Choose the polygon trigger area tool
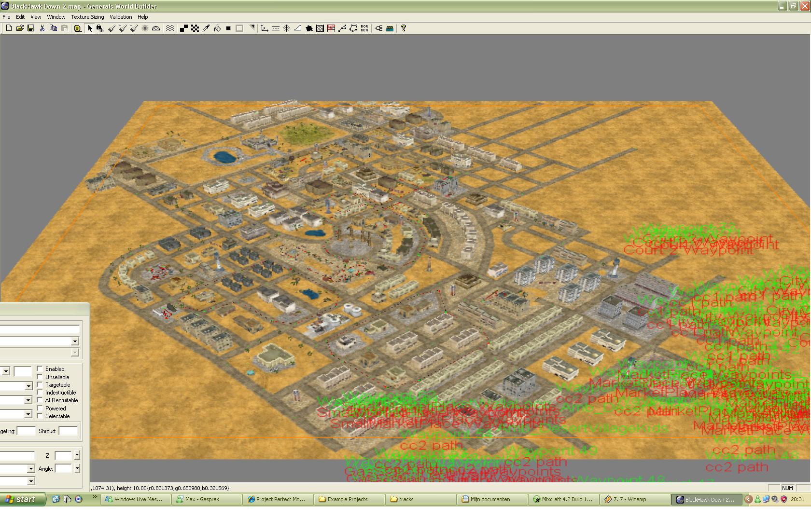This screenshot has width=811, height=532. [353, 28]
